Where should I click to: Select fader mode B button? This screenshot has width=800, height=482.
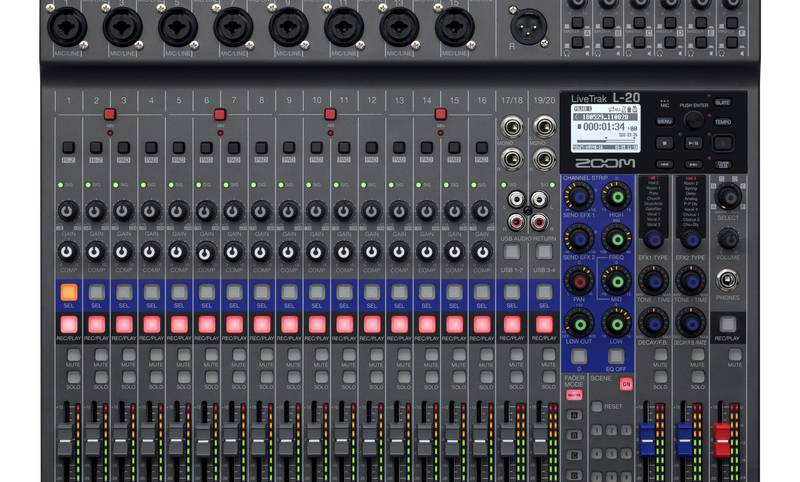pos(574,435)
